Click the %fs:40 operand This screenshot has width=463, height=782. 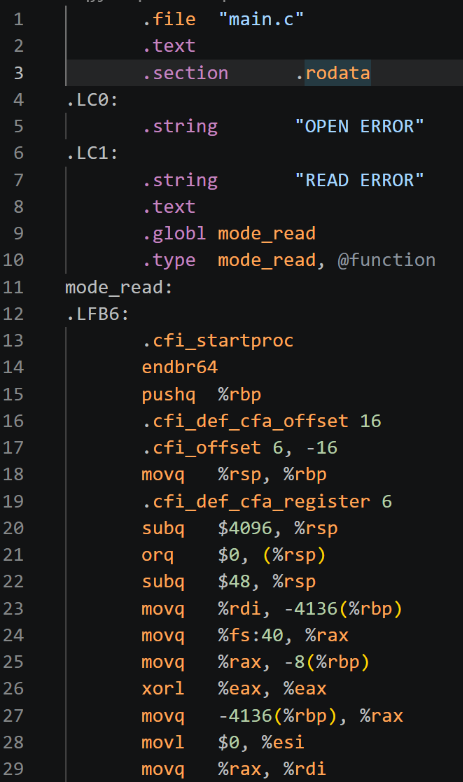coord(250,635)
